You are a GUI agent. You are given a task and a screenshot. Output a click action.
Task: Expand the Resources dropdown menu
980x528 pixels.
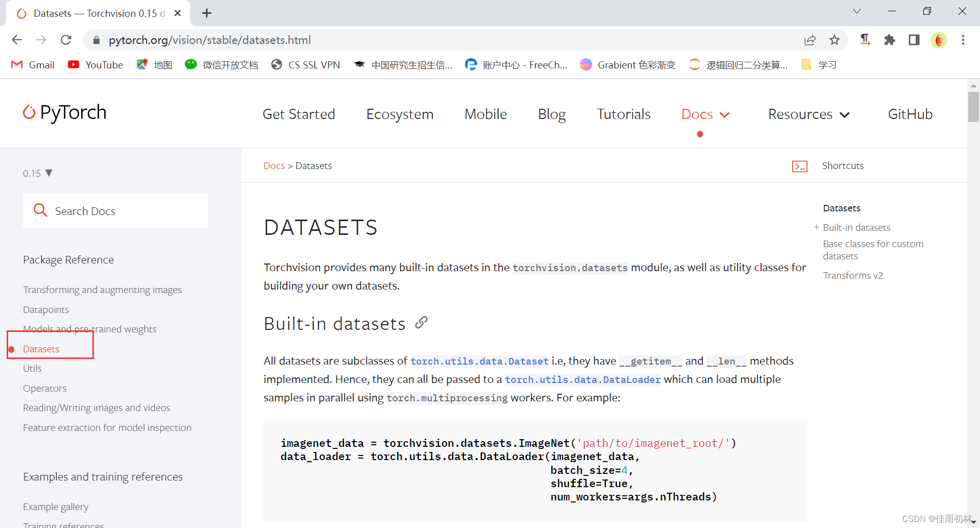click(808, 114)
